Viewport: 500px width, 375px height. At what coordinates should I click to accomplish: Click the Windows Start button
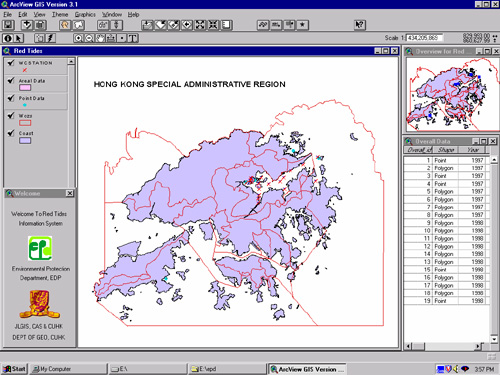tap(14, 369)
